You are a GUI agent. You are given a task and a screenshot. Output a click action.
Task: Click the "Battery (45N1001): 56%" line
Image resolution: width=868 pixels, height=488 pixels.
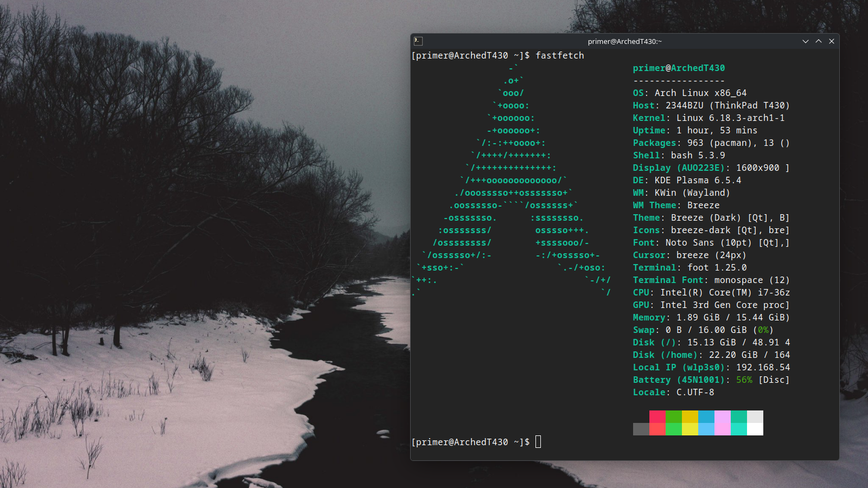pyautogui.click(x=711, y=380)
